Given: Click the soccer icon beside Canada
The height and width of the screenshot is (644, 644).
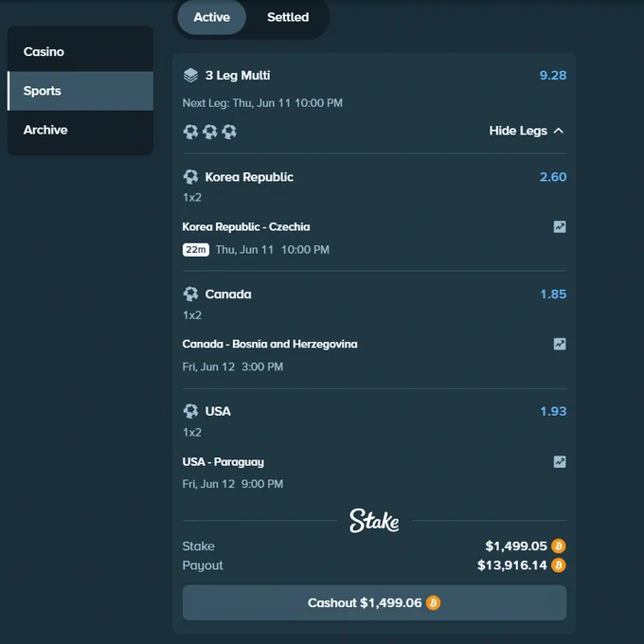Looking at the screenshot, I should [190, 295].
